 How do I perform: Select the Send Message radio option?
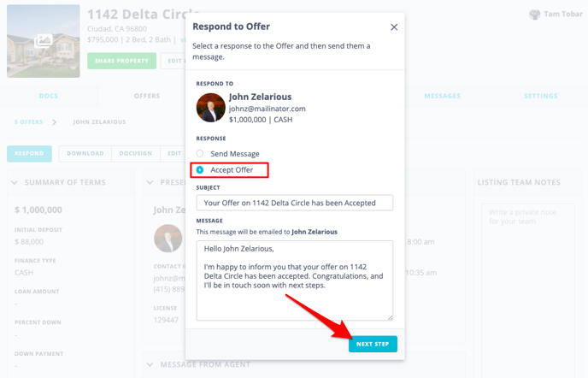[x=200, y=154]
